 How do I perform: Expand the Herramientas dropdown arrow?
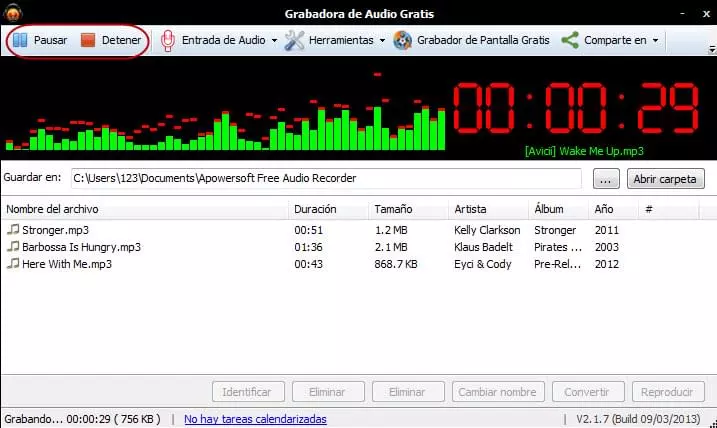[x=382, y=41]
